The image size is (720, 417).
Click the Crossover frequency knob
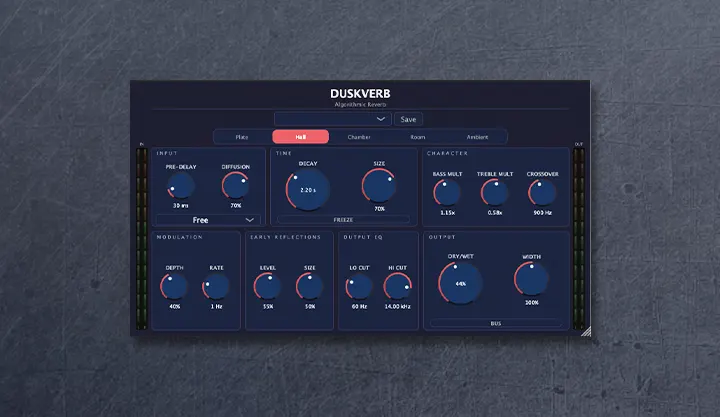coord(543,193)
